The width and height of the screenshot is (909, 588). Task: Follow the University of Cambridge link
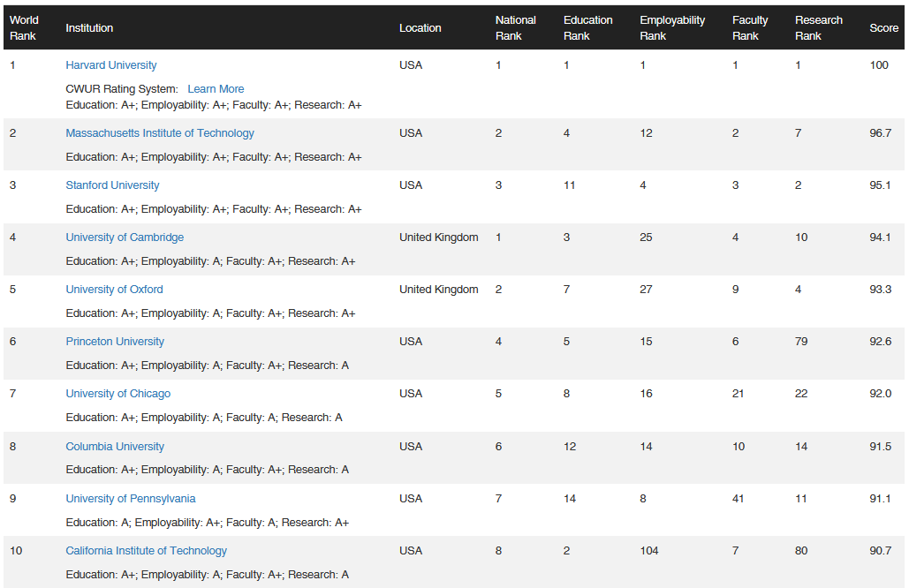[x=125, y=237]
